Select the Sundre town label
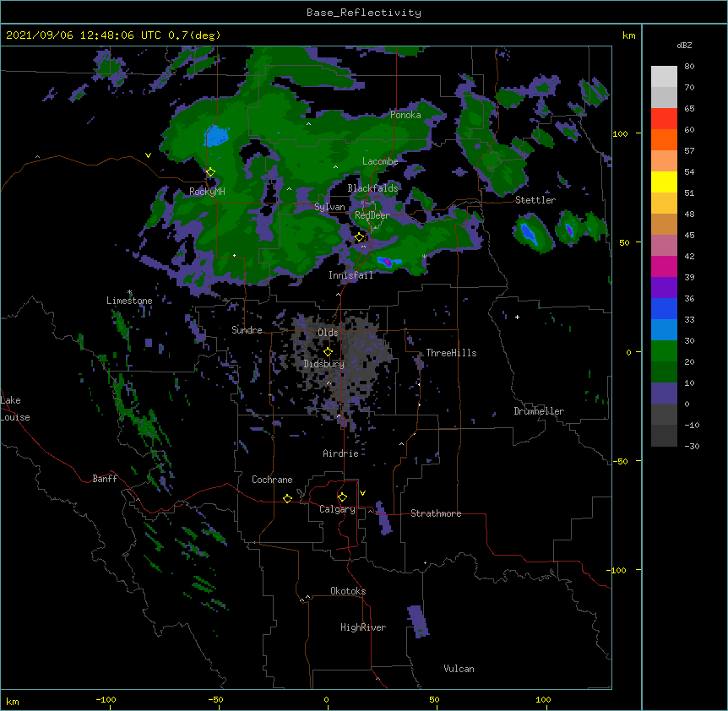 [x=247, y=330]
